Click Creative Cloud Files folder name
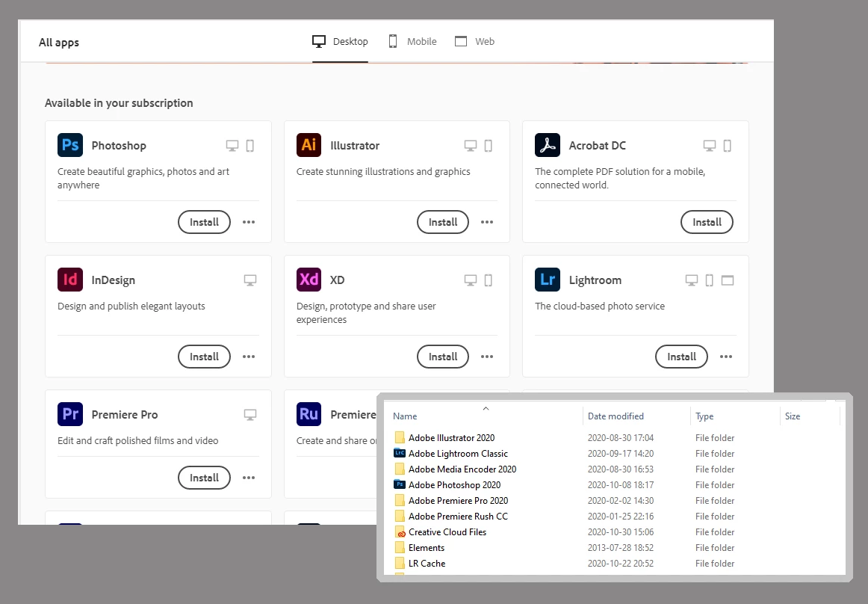This screenshot has width=868, height=604. click(447, 532)
